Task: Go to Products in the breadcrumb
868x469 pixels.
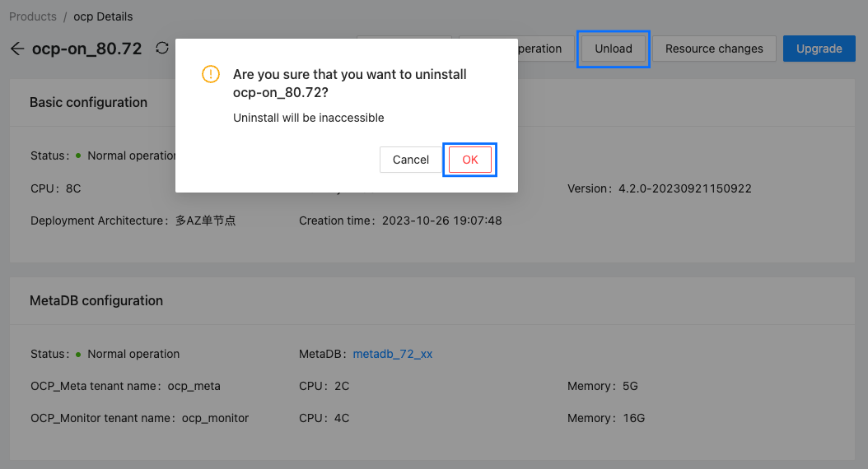Action: pos(33,16)
